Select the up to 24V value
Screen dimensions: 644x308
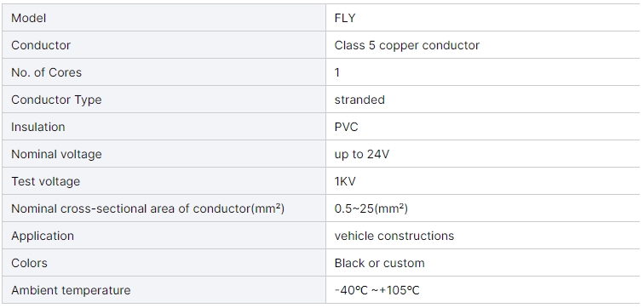(361, 154)
